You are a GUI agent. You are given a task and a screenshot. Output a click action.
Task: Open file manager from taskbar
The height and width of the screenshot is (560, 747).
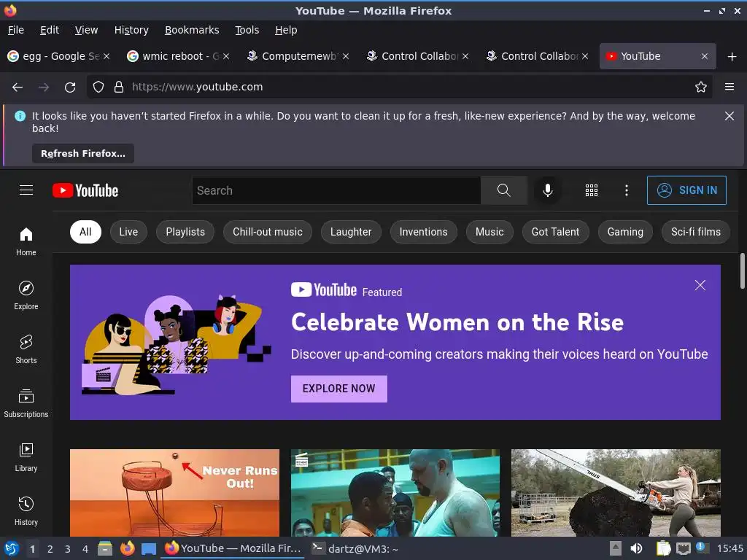[x=105, y=548]
